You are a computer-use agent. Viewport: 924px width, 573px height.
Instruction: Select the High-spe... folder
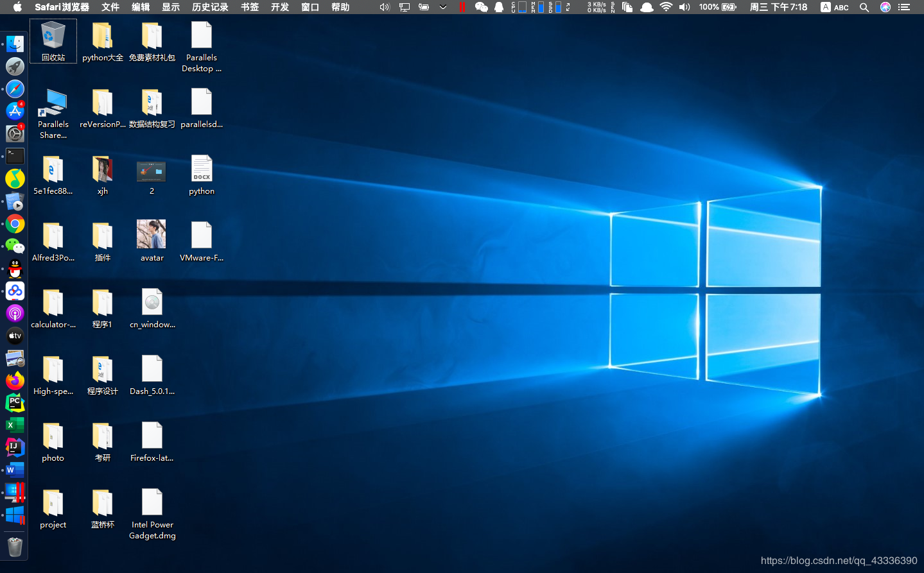click(53, 375)
